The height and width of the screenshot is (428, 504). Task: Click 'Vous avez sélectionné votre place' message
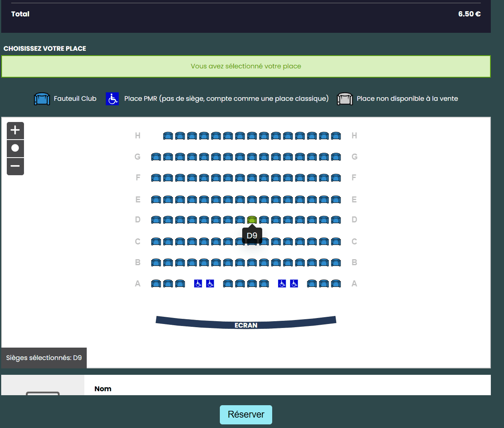(x=246, y=66)
